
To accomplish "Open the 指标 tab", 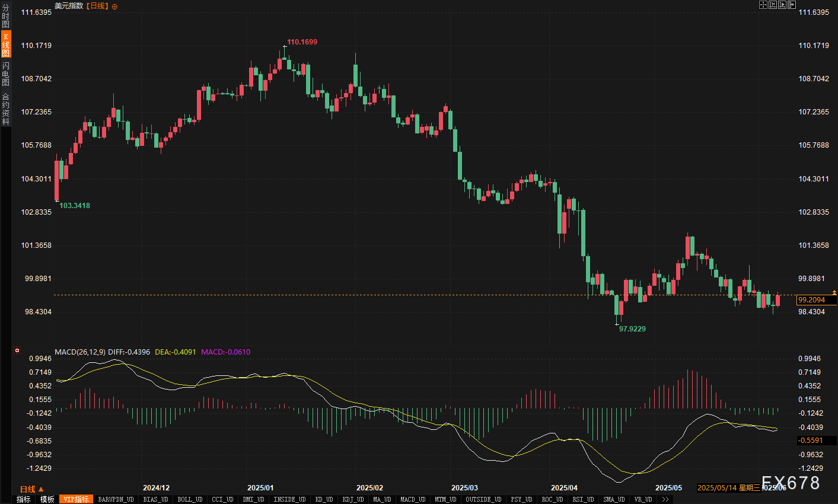I will pyautogui.click(x=23, y=499).
